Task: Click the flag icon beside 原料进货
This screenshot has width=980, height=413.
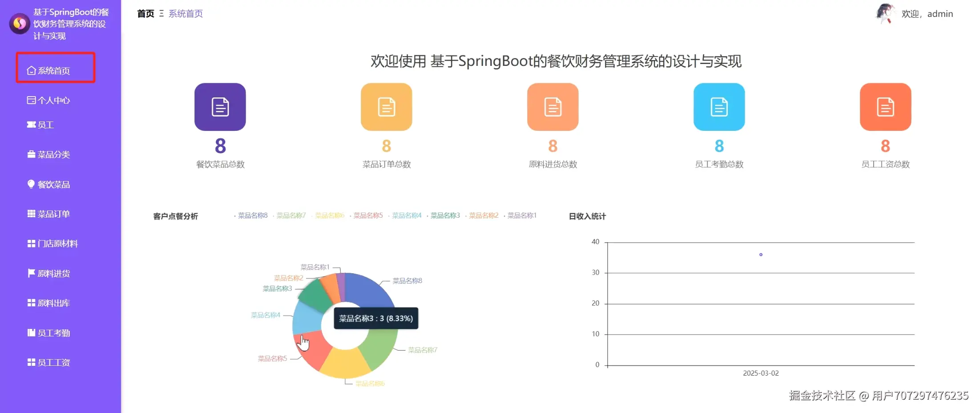Action: (x=31, y=273)
